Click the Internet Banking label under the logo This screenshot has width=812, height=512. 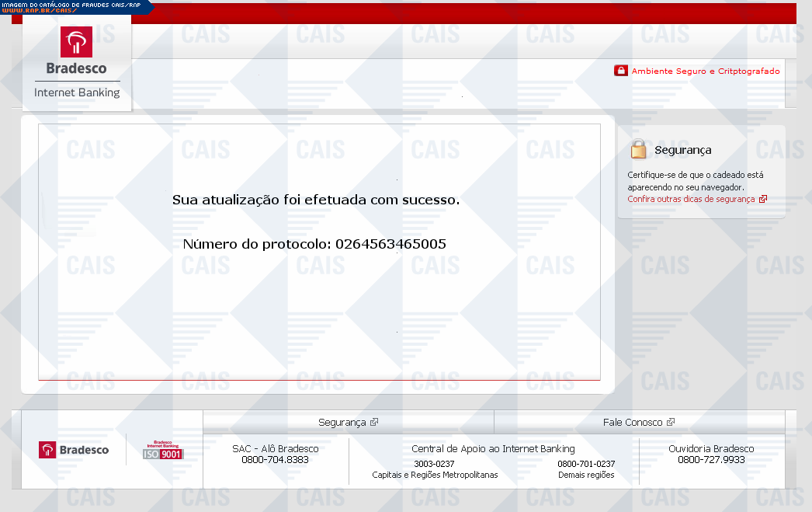(x=77, y=92)
